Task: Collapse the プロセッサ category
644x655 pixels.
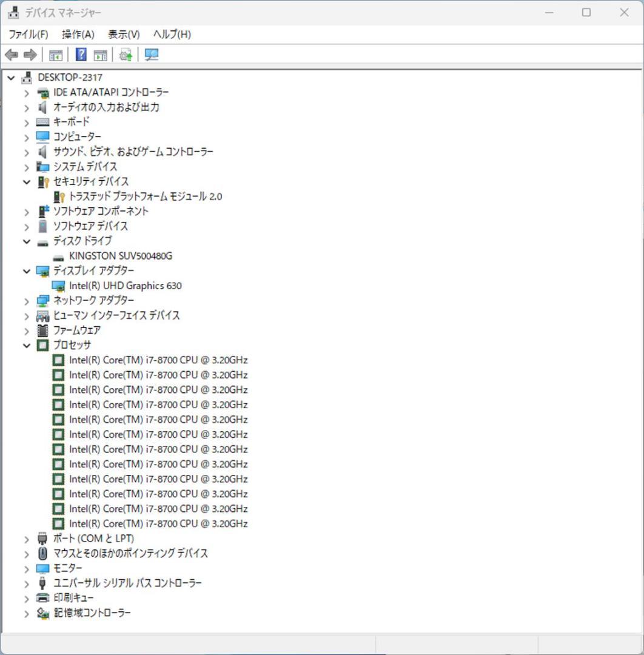Action: tap(26, 344)
